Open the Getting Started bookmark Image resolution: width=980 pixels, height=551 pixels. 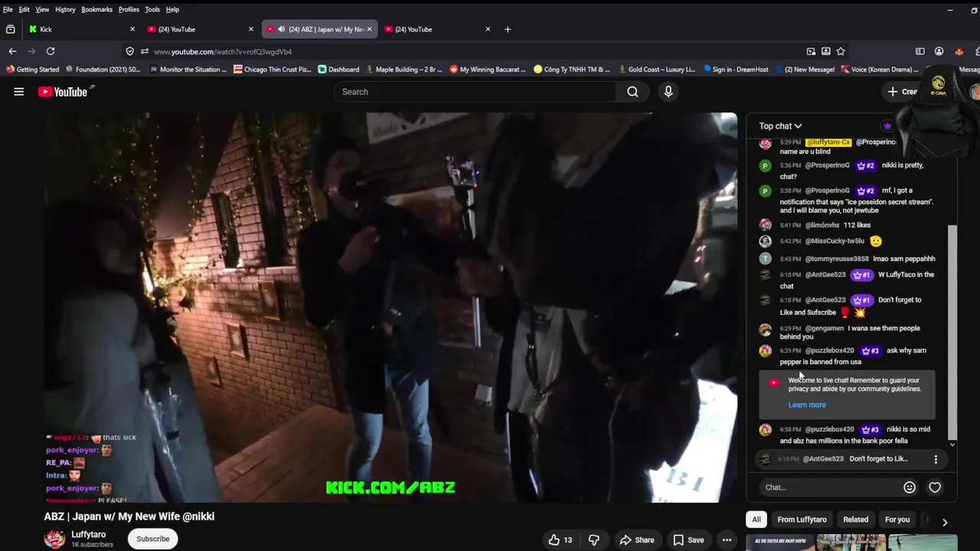click(32, 70)
